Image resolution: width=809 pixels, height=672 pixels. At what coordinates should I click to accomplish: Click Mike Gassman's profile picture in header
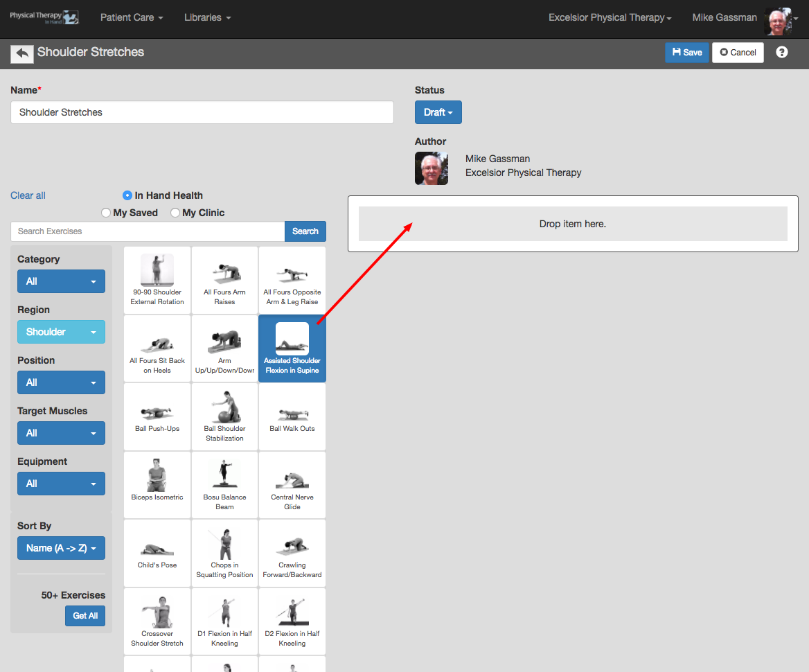click(777, 21)
